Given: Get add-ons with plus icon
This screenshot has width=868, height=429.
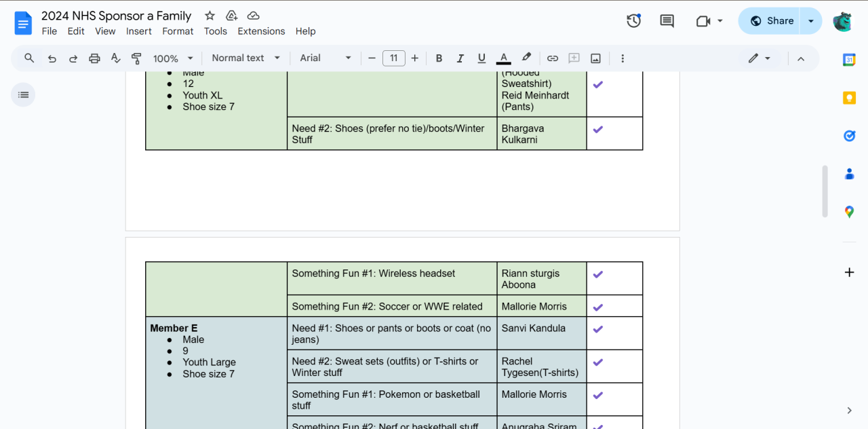Looking at the screenshot, I should pos(849,272).
